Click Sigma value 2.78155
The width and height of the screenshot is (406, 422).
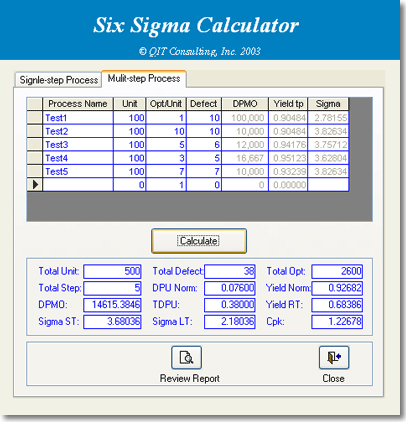pos(328,118)
